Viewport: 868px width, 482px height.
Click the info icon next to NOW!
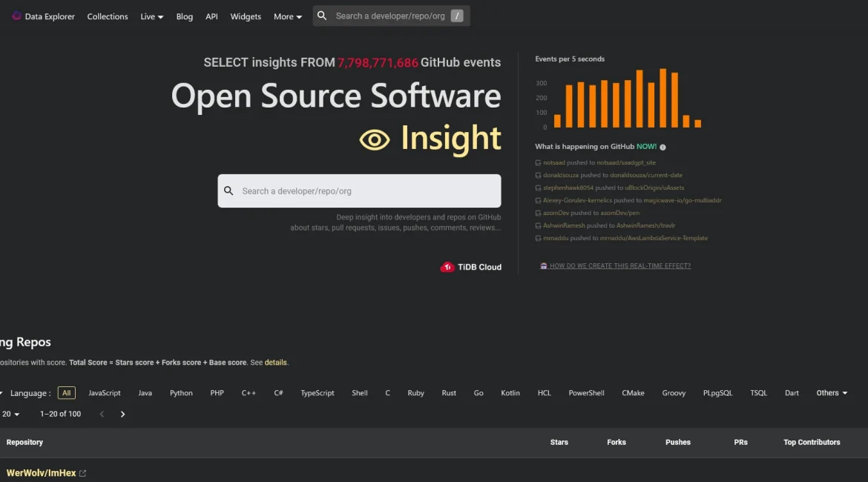[662, 148]
